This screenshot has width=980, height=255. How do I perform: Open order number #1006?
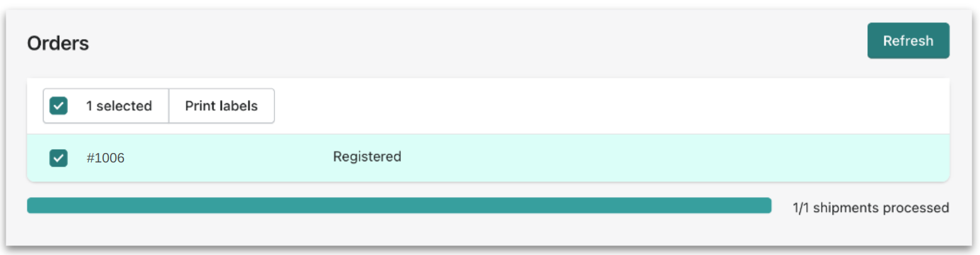tap(105, 158)
